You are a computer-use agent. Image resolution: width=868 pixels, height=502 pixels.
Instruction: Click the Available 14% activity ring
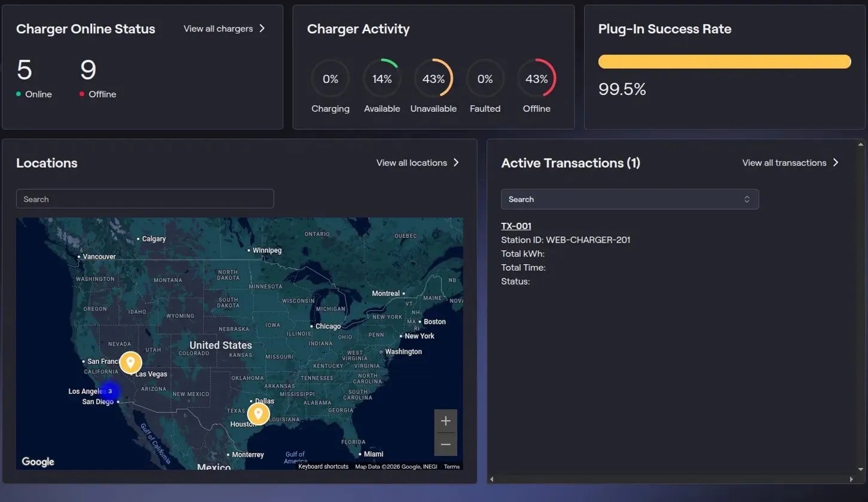[x=382, y=79]
